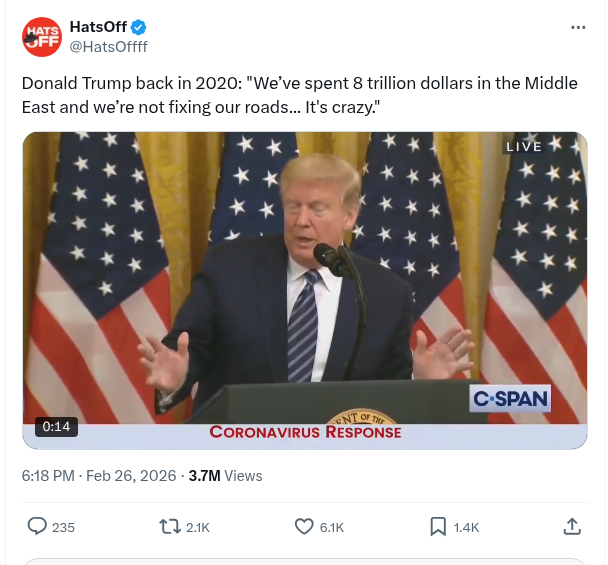
Task: Open the three-dot more options menu
Action: [578, 28]
